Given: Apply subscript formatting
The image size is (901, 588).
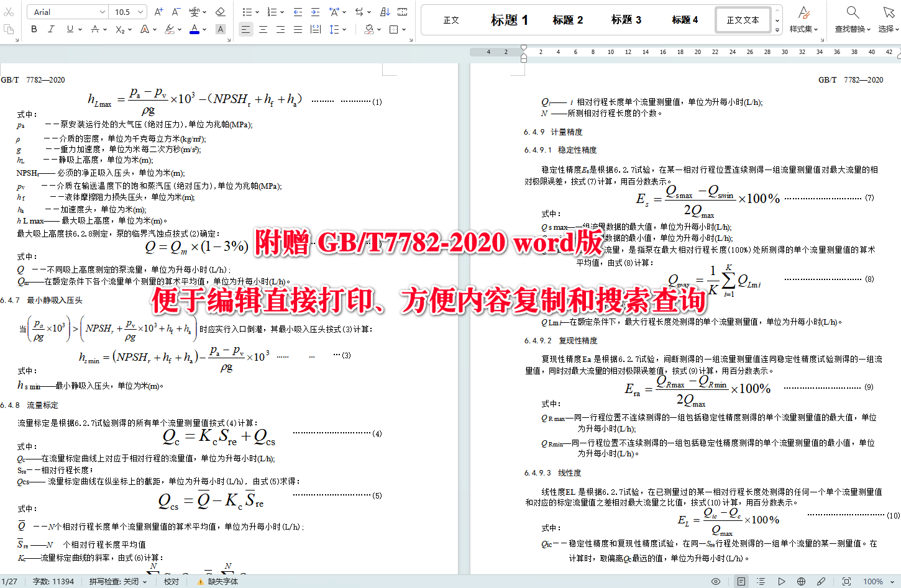Looking at the screenshot, I should (x=119, y=29).
